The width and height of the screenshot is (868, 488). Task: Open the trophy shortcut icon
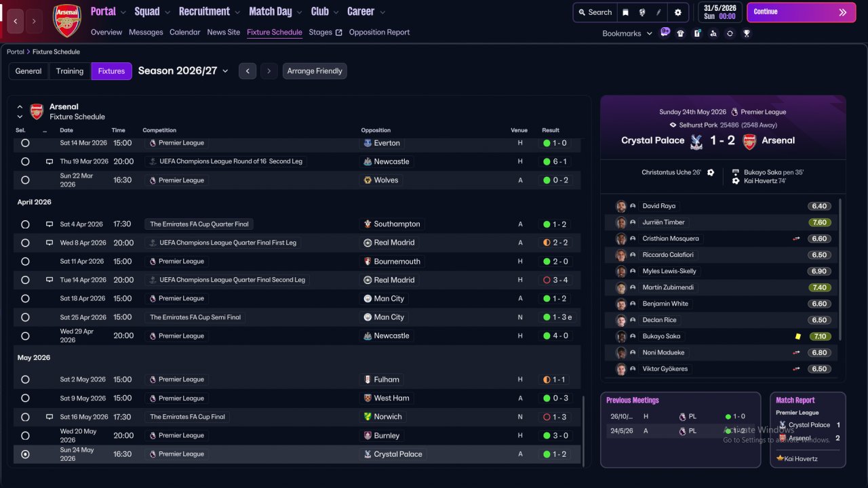pos(747,33)
